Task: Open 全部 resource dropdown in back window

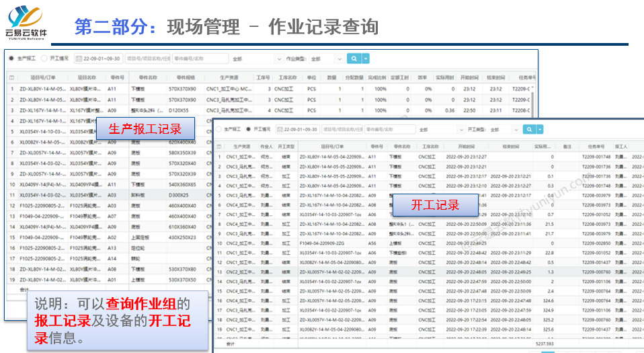Action: [257, 58]
